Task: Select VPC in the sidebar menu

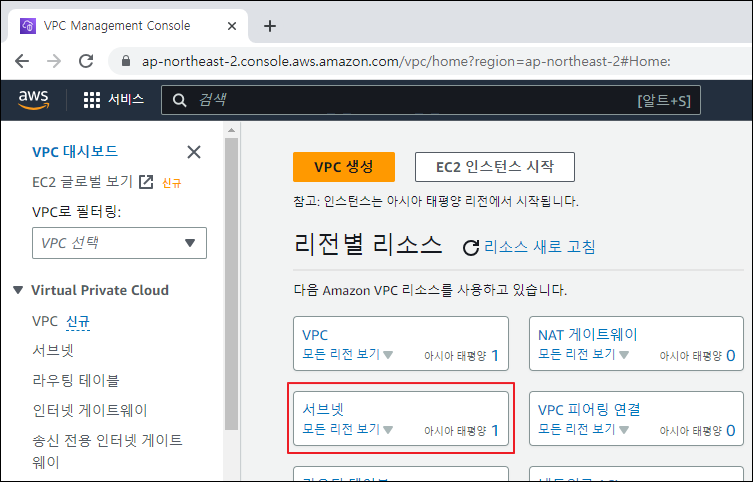Action: click(x=45, y=321)
